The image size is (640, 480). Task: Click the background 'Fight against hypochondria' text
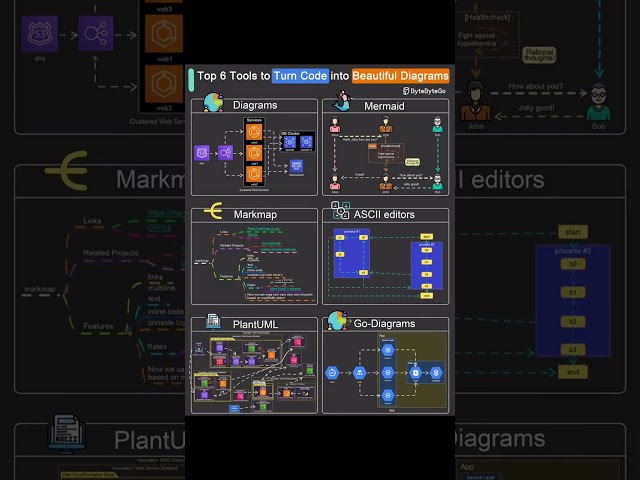click(x=477, y=39)
